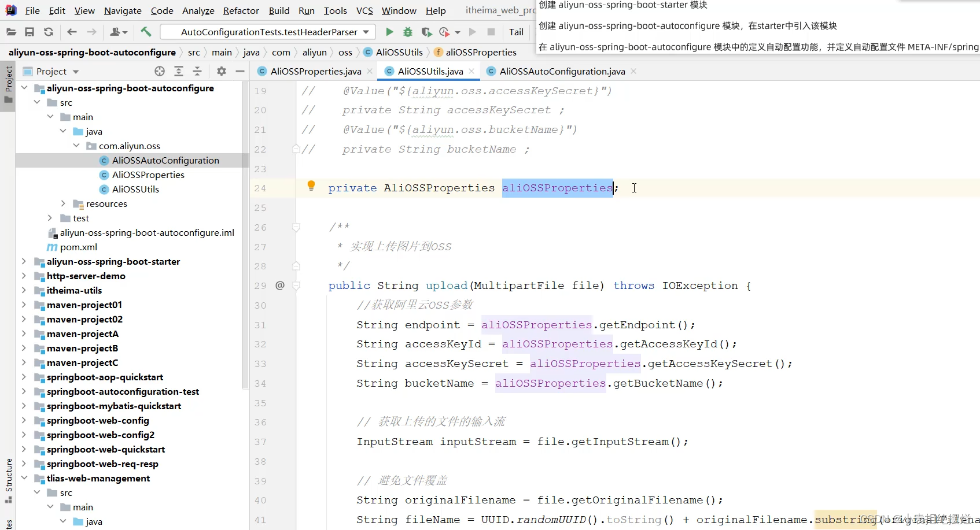Click Expand All in Project panel
The height and width of the screenshot is (530, 980).
tap(179, 71)
